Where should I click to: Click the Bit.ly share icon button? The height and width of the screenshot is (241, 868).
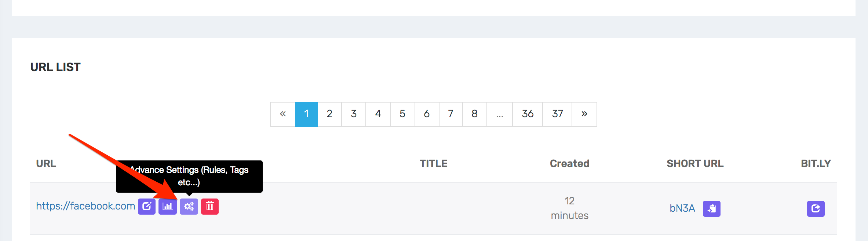[816, 209]
